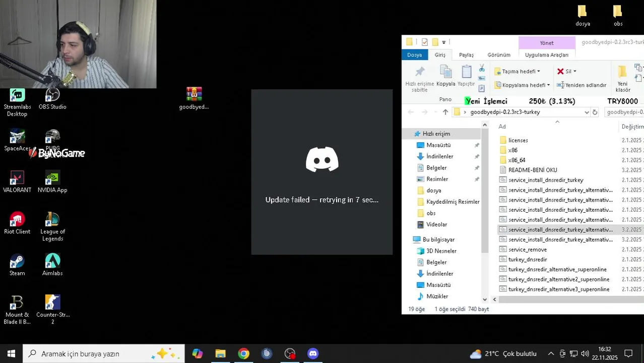Switch to the Görünüm ribbon tab

click(499, 54)
